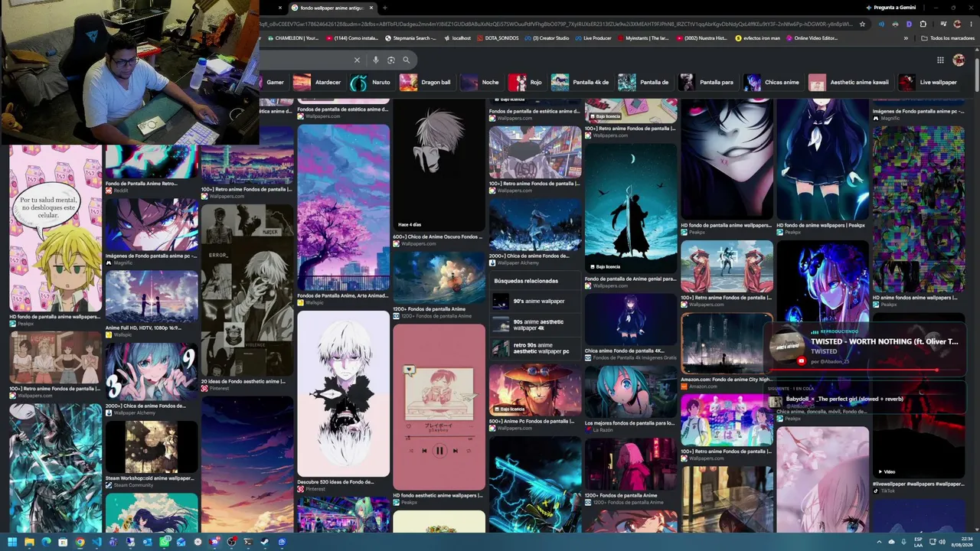Open the pink music player aesthetic wallpaper
The image size is (980, 551).
coord(439,407)
